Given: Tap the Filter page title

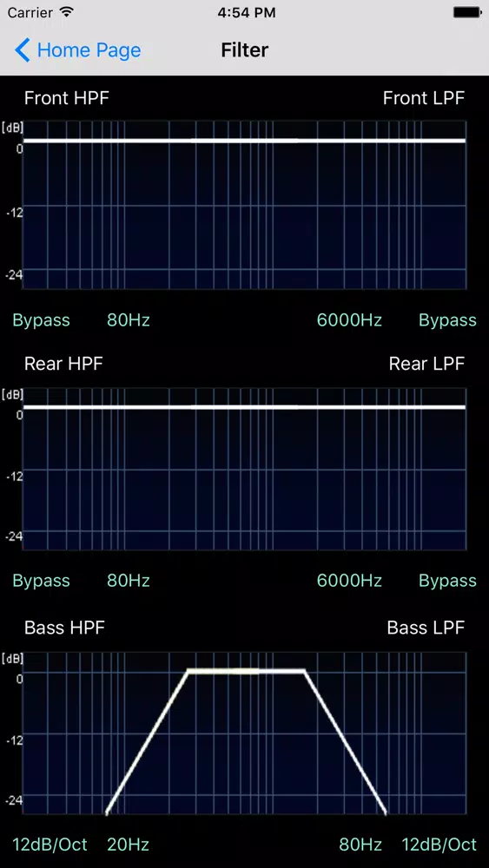Looking at the screenshot, I should click(245, 50).
